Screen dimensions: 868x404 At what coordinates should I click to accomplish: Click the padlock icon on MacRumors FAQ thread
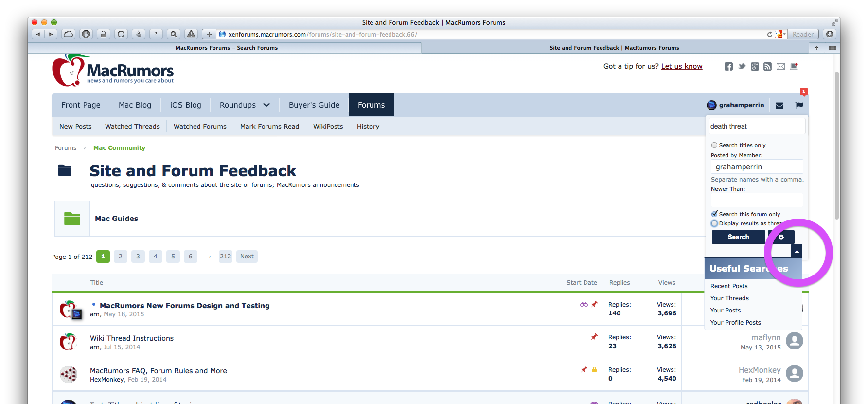coord(594,369)
